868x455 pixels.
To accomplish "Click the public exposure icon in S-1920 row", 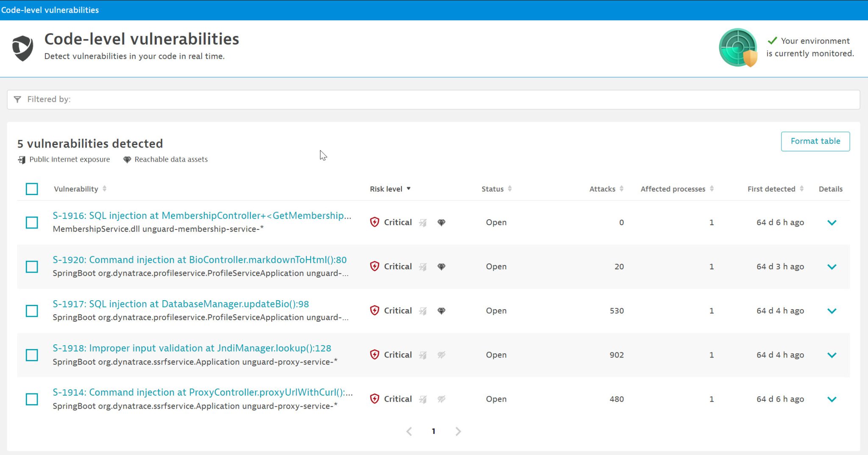I will [x=423, y=267].
